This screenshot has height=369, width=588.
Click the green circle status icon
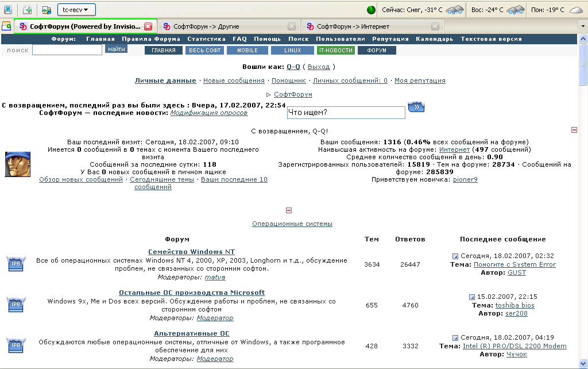pyautogui.click(x=371, y=10)
